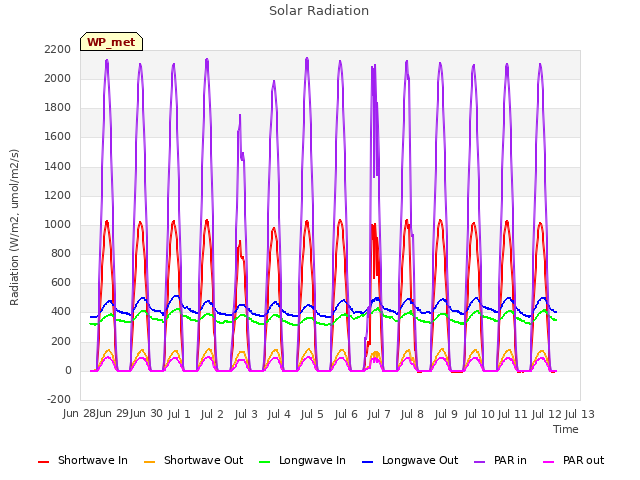The height and width of the screenshot is (480, 640).
Task: Click the WP_met annotation label
Action: (x=111, y=42)
